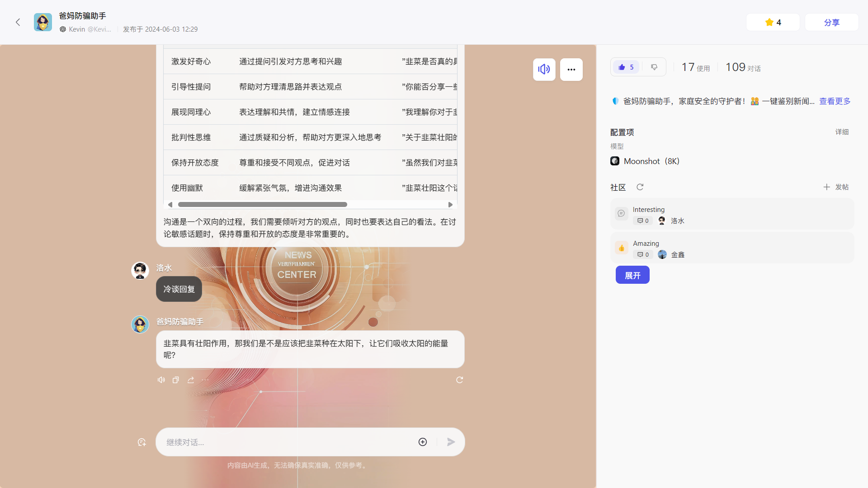Image resolution: width=868 pixels, height=488 pixels.
Task: Go back using the left arrow
Action: pos(18,22)
